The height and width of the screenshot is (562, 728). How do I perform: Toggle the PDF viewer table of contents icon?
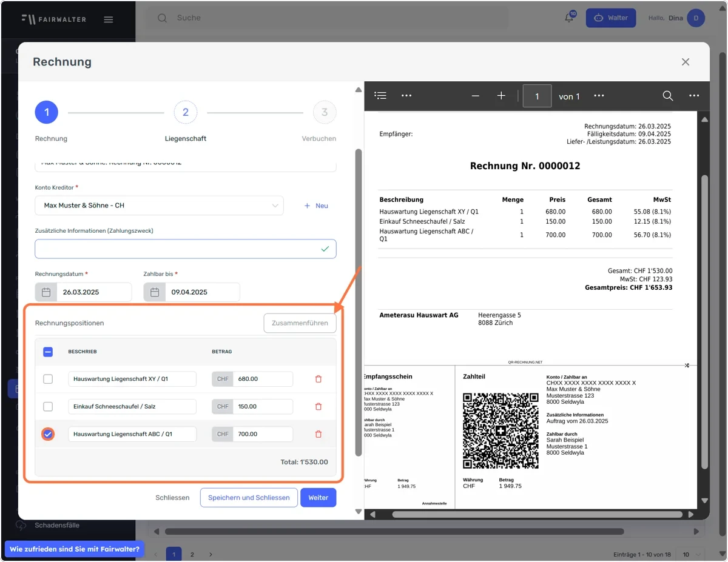[x=380, y=96]
